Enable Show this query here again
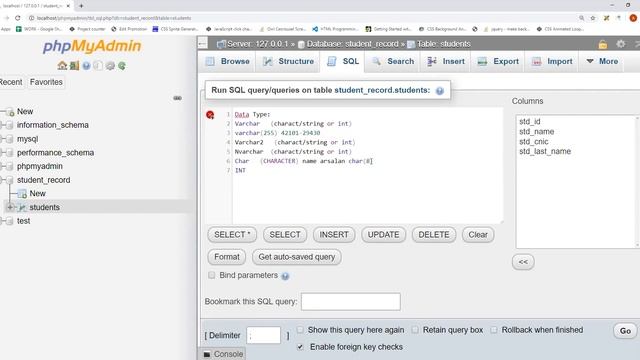The height and width of the screenshot is (360, 640). [300, 330]
